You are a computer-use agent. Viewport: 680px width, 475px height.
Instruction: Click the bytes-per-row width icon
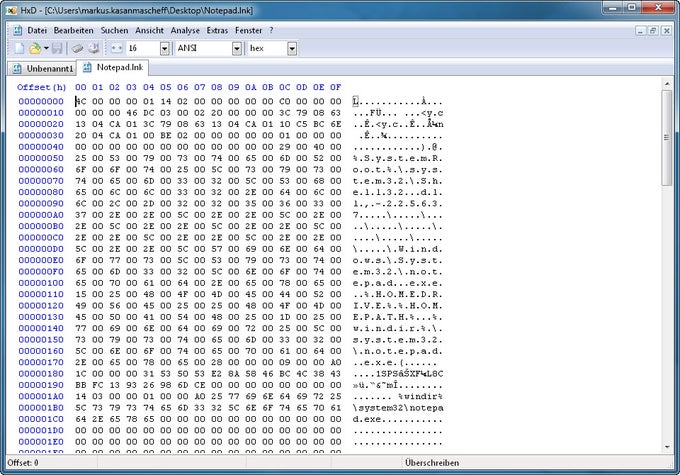[x=117, y=48]
